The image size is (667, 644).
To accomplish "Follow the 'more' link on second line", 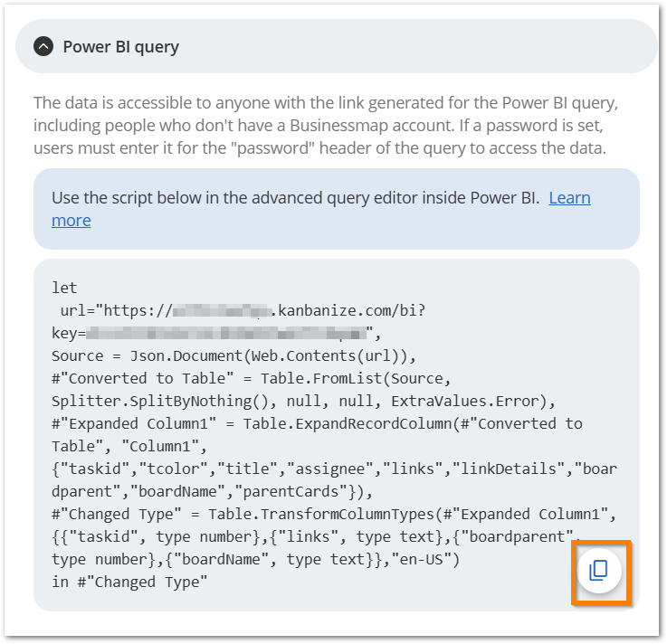I will [71, 221].
